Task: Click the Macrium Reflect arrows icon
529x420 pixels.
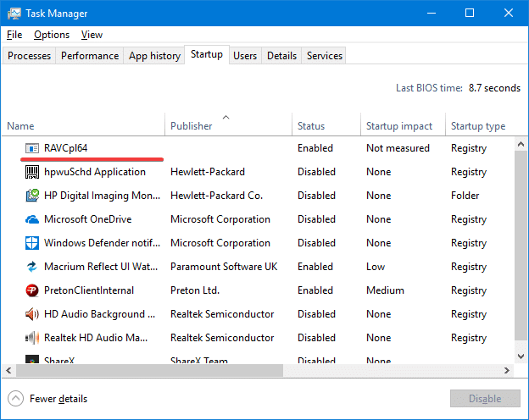Action: pos(32,267)
